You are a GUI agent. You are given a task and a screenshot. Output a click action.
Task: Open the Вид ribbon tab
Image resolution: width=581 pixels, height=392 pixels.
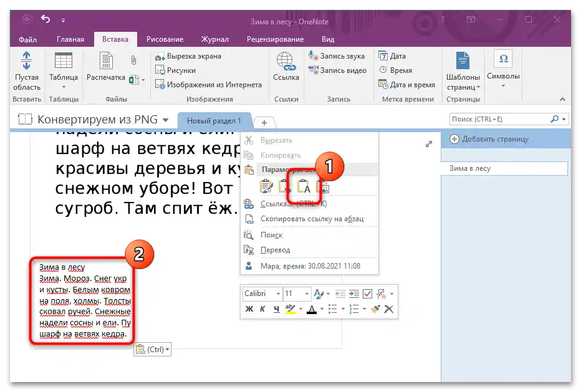click(327, 39)
